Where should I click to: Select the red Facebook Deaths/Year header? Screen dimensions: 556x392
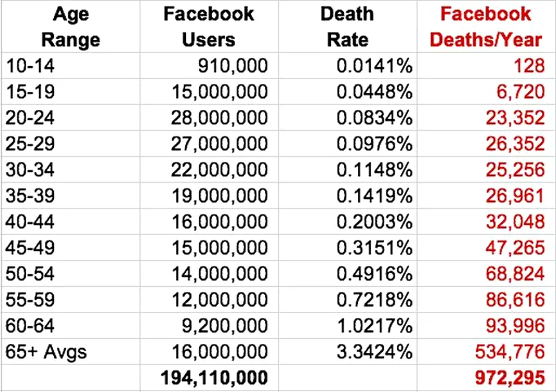click(x=485, y=27)
